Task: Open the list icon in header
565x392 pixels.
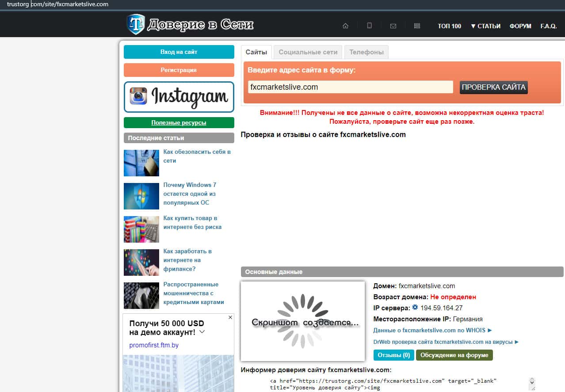Action: point(417,26)
